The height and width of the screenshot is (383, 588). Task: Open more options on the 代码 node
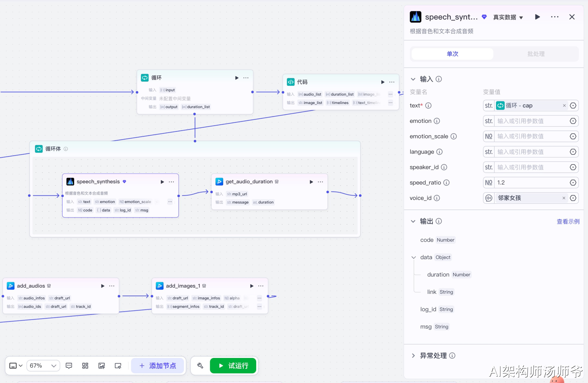coord(392,82)
